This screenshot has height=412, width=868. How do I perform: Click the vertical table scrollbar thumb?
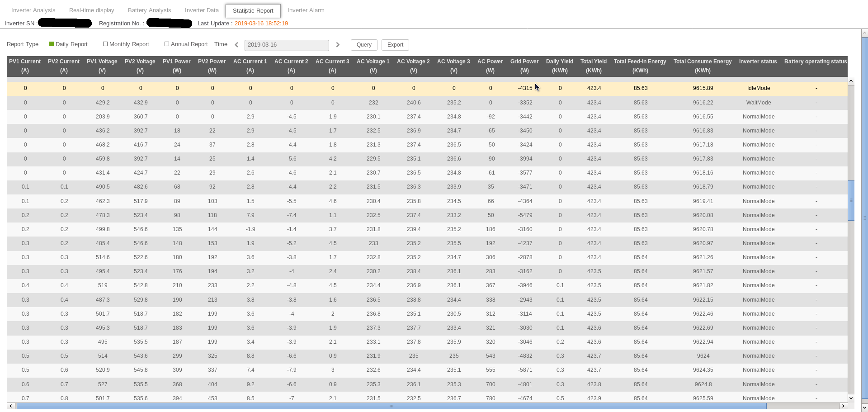pyautogui.click(x=851, y=200)
